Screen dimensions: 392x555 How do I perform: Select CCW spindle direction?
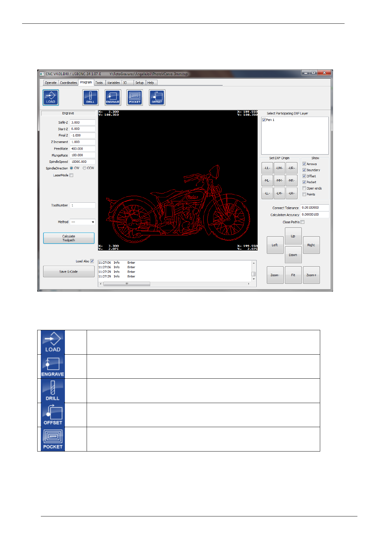tap(84, 168)
